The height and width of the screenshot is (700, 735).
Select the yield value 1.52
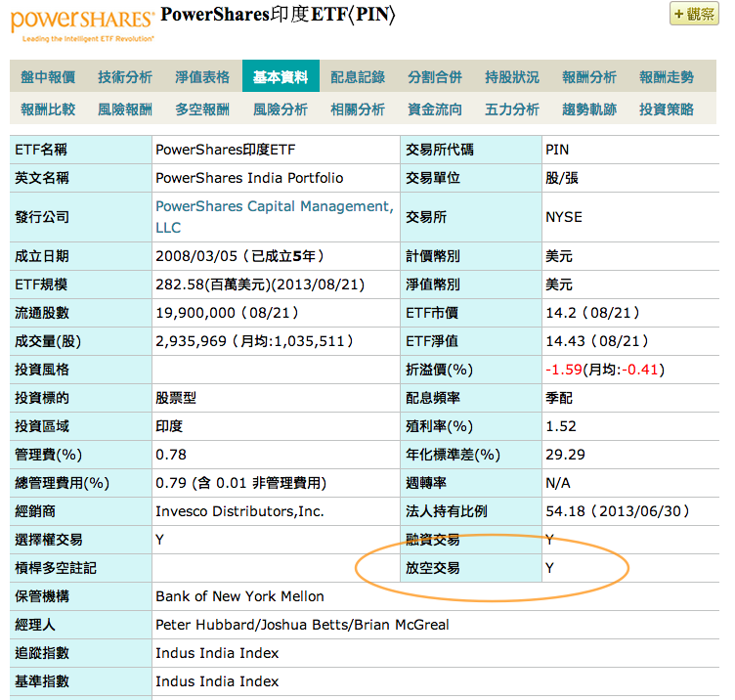[x=561, y=426]
